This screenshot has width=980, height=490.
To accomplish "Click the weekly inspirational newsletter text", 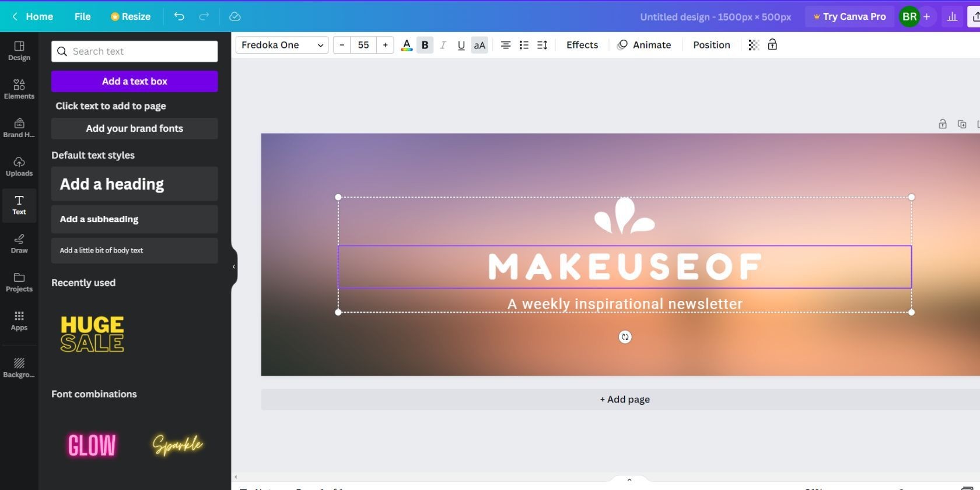I will pyautogui.click(x=625, y=304).
